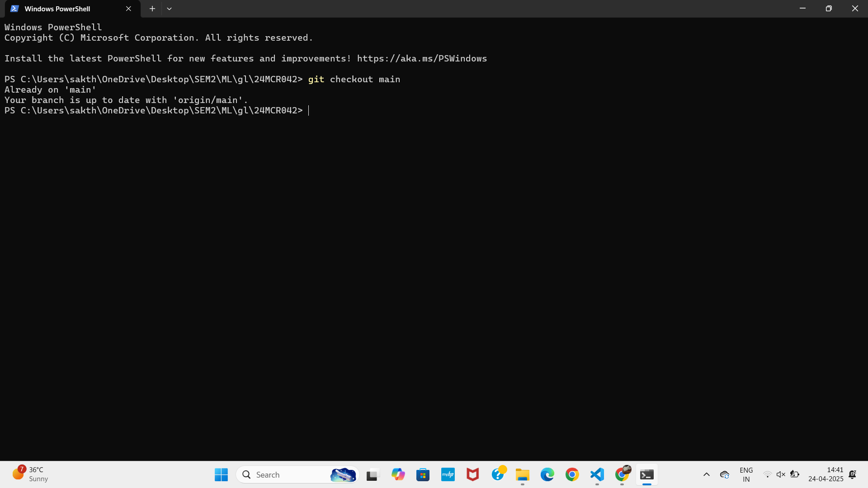Open the notifications bell icon
This screenshot has height=488, width=868.
853,474
